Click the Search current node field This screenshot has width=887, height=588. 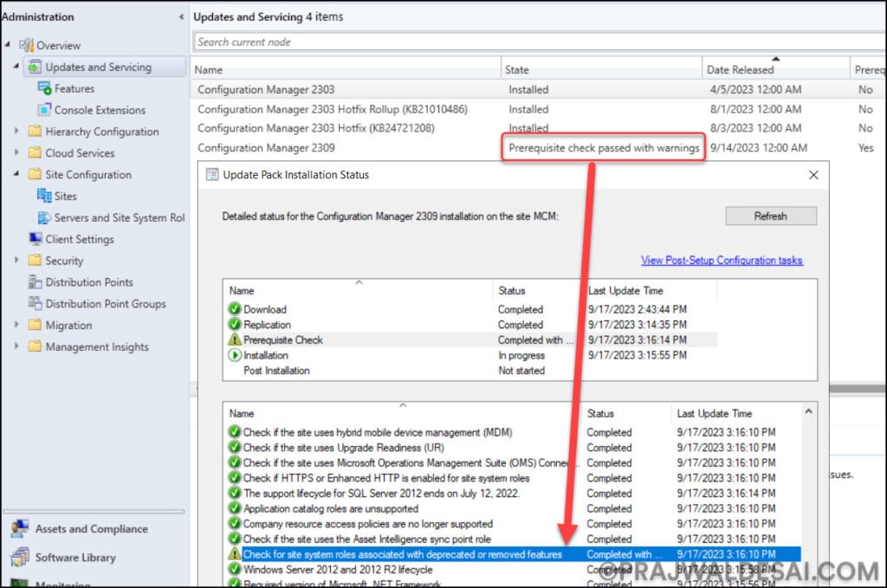coord(541,42)
